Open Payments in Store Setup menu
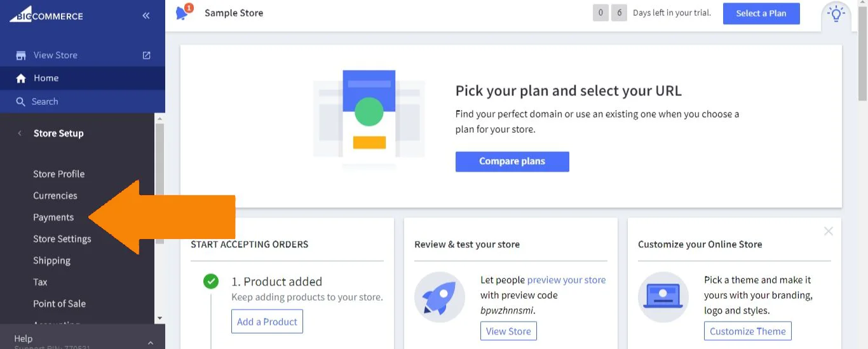 (x=53, y=217)
